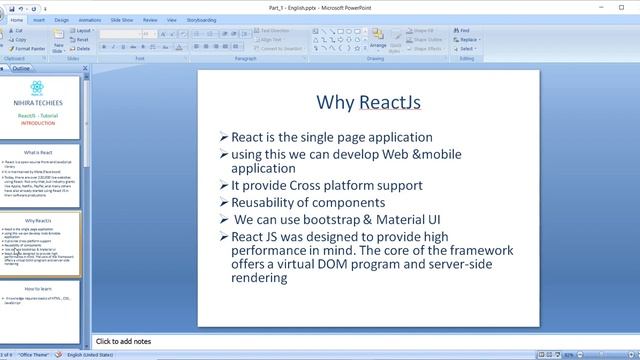Open the font size combo box

click(149, 34)
